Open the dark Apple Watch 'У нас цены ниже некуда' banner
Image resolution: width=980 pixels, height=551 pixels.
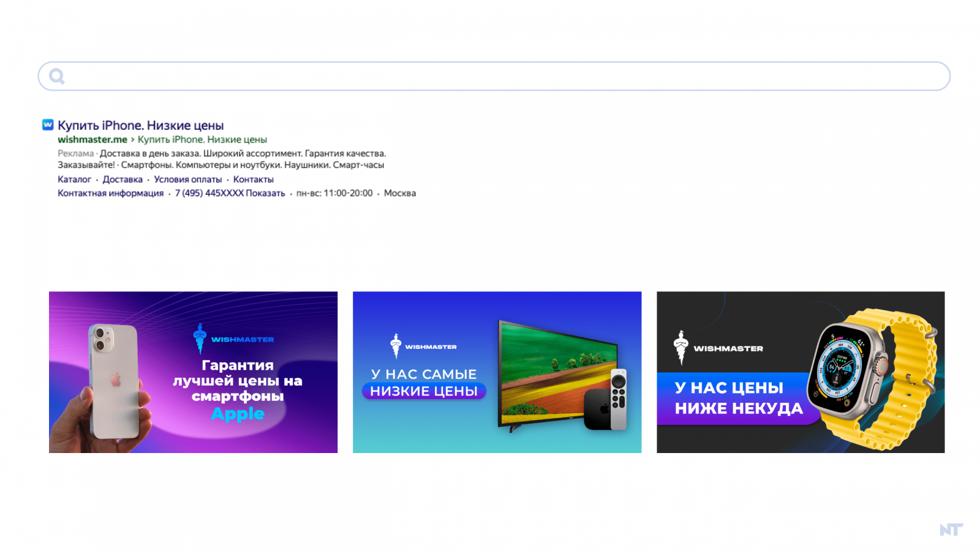[x=801, y=372]
